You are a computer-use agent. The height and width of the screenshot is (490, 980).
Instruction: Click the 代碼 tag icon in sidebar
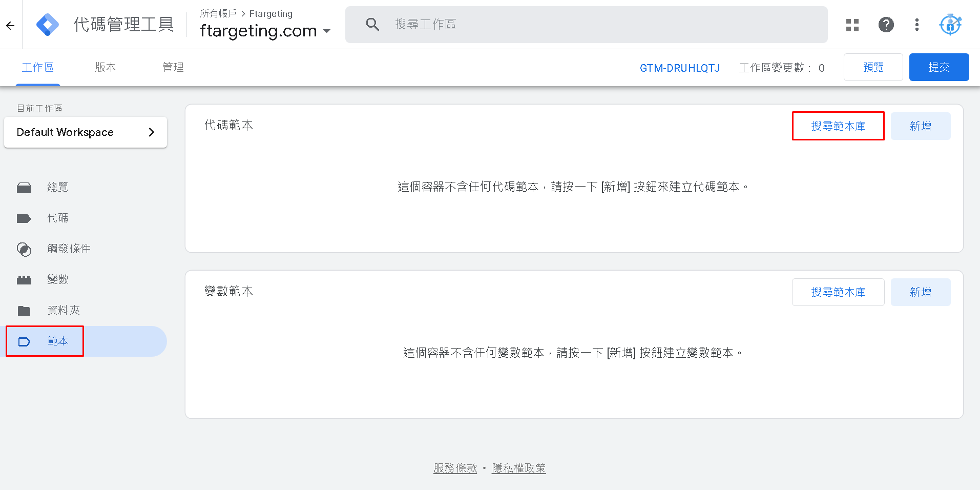click(x=24, y=218)
